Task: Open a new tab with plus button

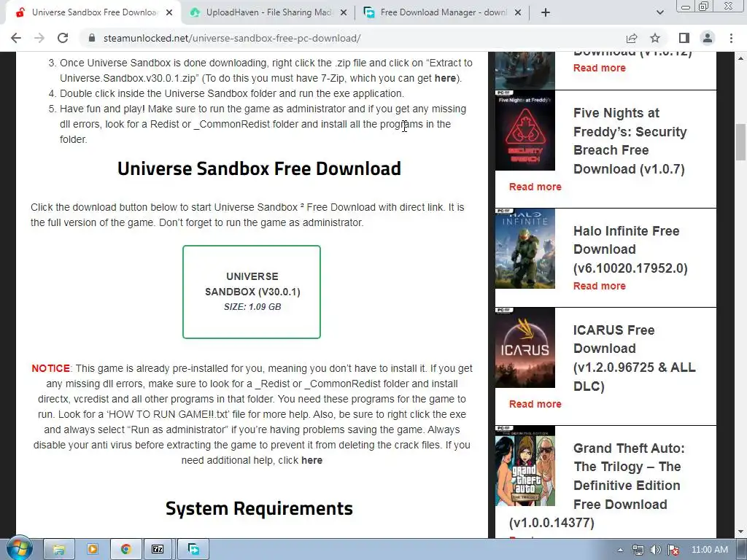Action: coord(546,12)
